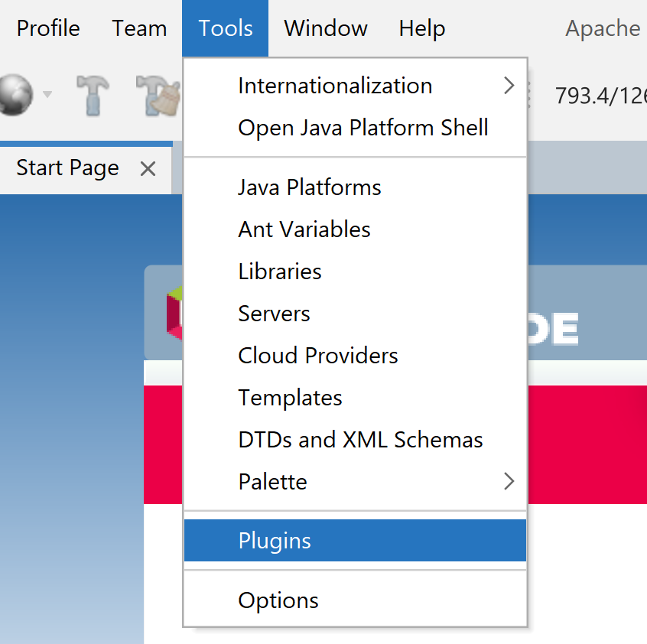Expand the Palette submenu arrow
The width and height of the screenshot is (647, 644).
509,482
